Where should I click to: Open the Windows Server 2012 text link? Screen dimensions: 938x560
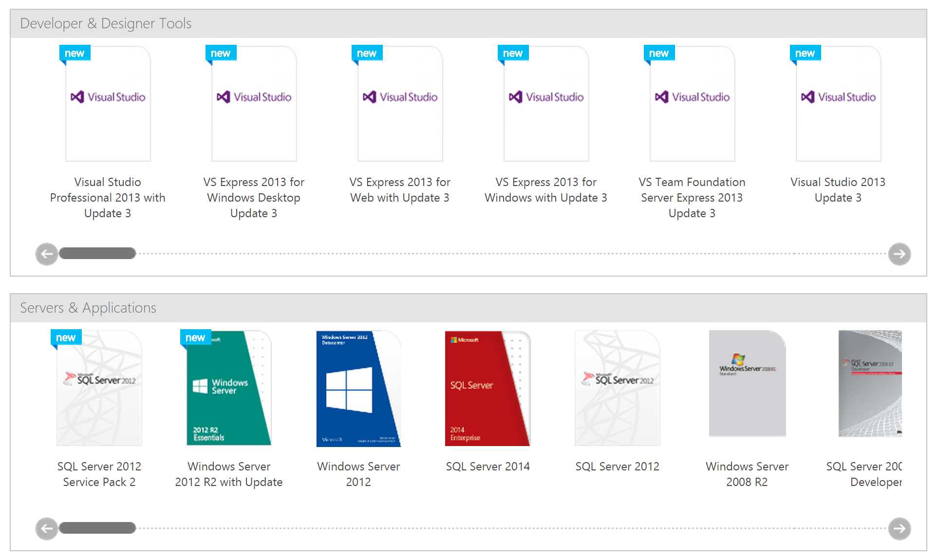click(x=358, y=474)
